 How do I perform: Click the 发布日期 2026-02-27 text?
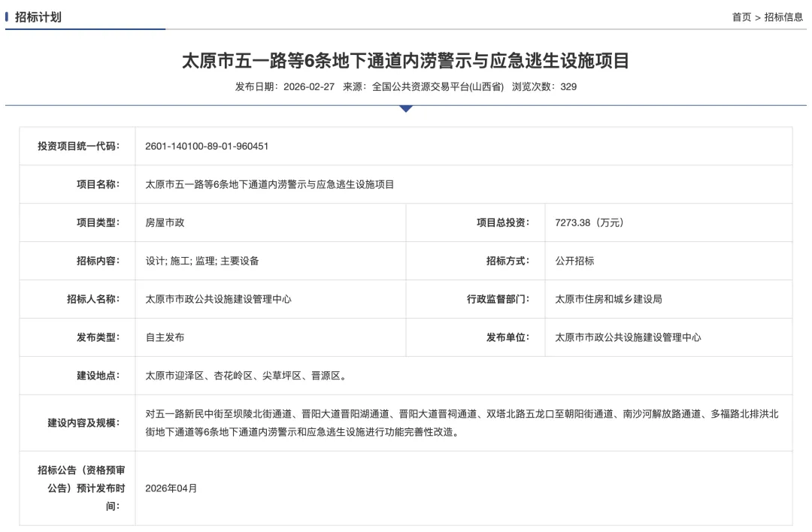click(x=285, y=86)
